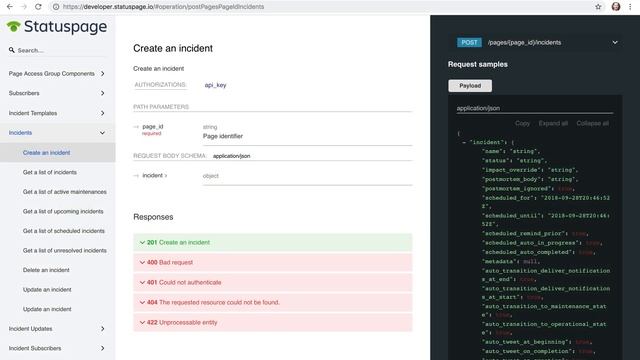The image size is (640, 360).
Task: Expand the Incident Subscribers section
Action: click(57, 348)
